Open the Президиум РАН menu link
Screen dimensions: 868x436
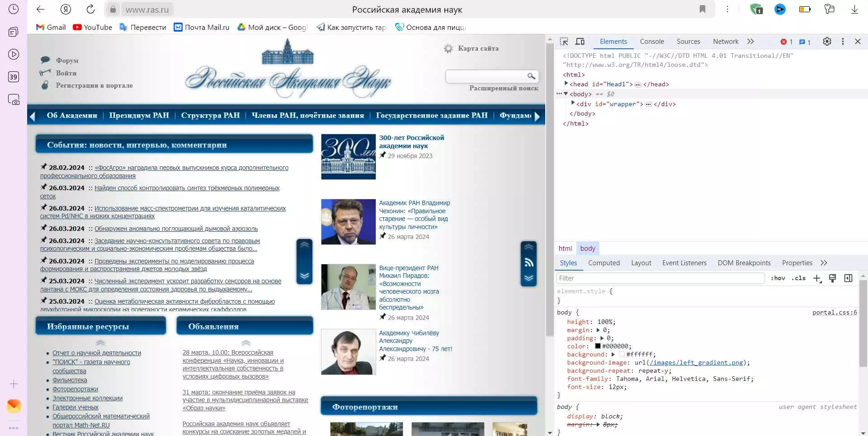[139, 115]
